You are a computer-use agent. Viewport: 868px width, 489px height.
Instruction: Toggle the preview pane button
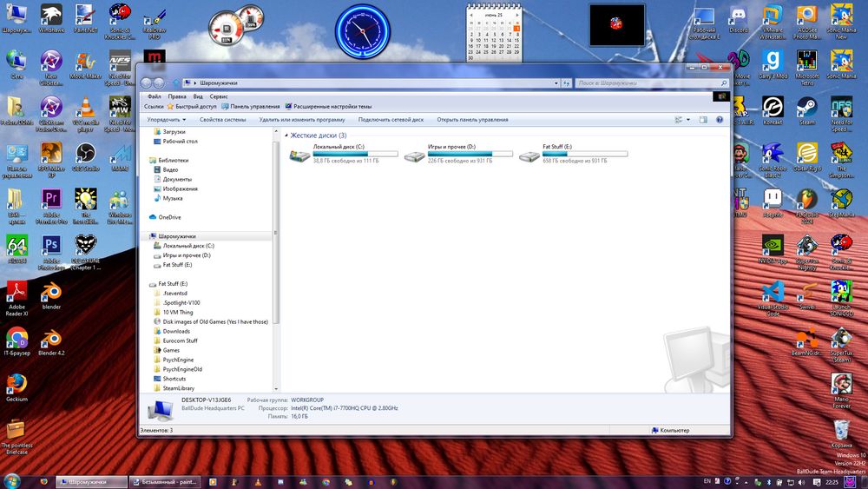[703, 120]
